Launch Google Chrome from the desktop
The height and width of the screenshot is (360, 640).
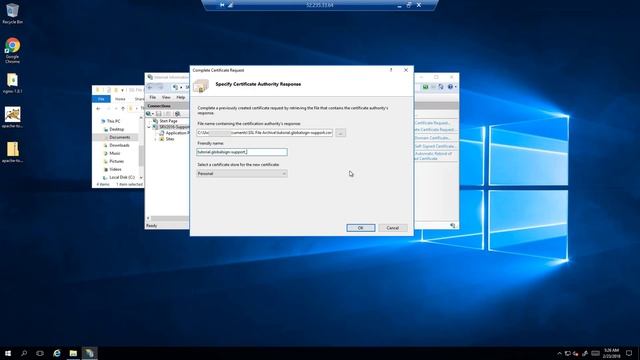(x=12, y=50)
